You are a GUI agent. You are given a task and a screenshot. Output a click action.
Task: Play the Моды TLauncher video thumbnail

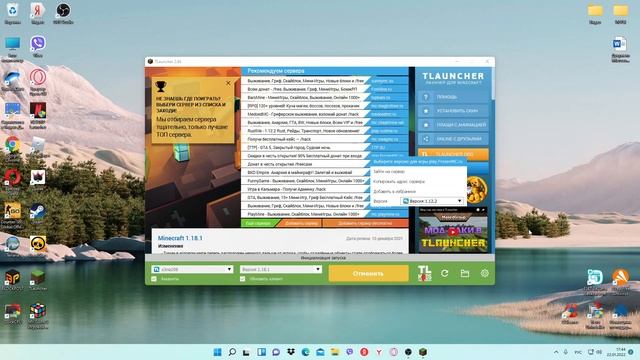click(453, 231)
